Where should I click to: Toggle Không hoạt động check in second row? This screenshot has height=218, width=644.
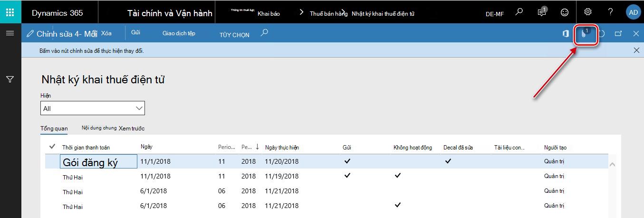[x=398, y=175]
